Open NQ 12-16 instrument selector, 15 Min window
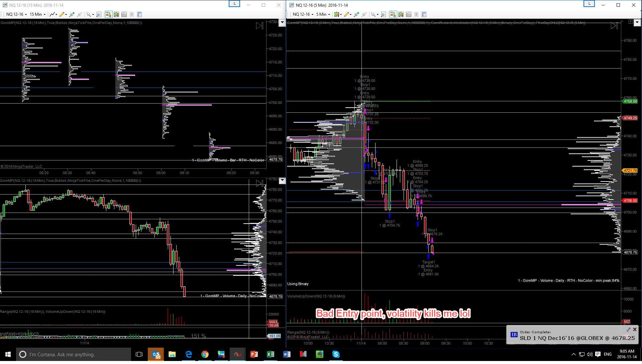This screenshot has width=642, height=364. point(16,14)
